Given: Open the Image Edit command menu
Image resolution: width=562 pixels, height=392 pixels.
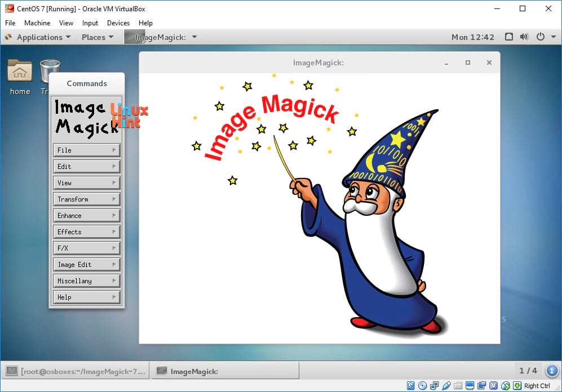Looking at the screenshot, I should [x=86, y=265].
